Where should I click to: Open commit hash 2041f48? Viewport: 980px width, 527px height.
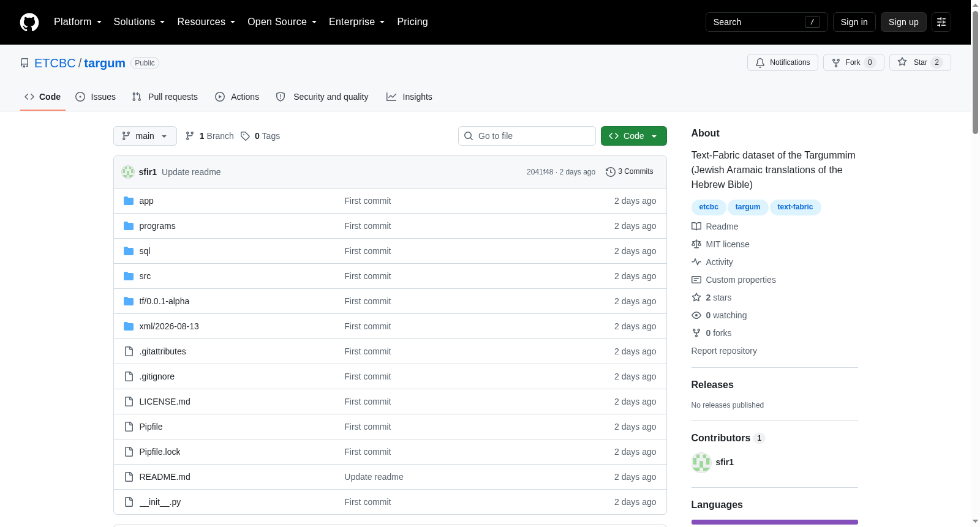[540, 172]
